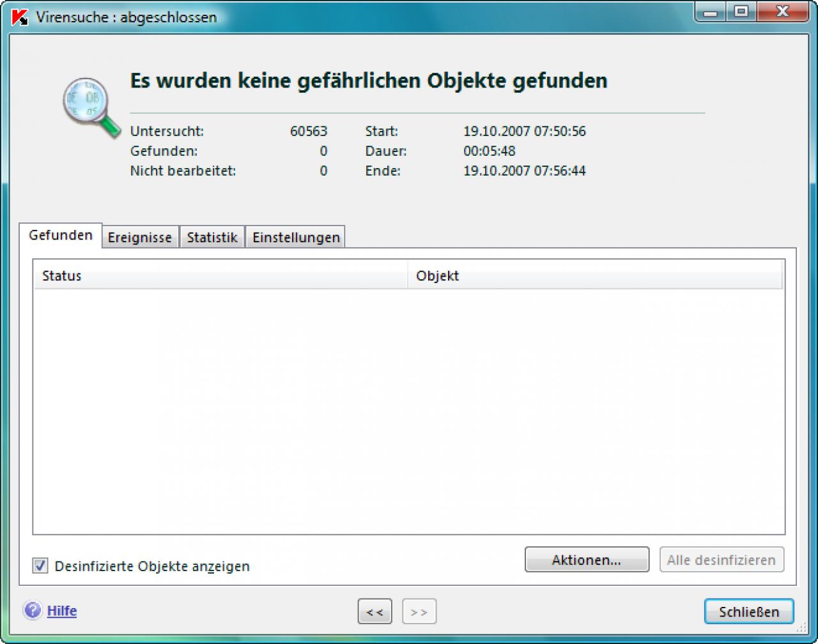
Task: Open the Statistik tab
Action: tap(212, 237)
